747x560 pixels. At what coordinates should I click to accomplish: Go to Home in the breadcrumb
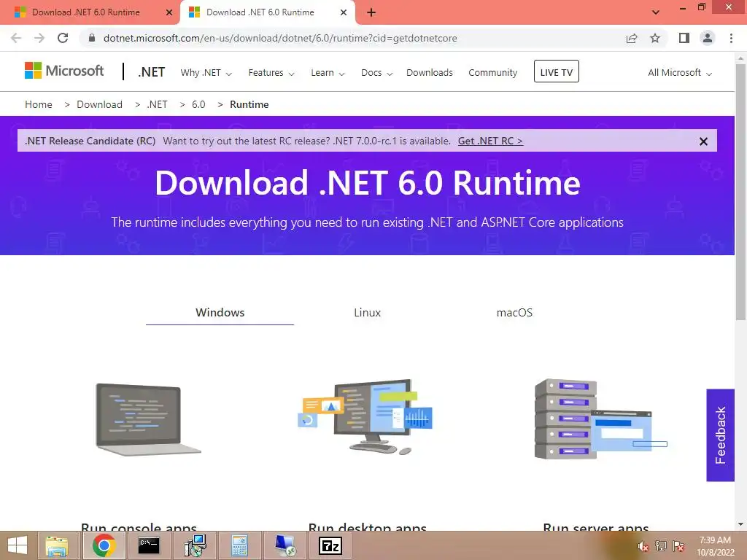[39, 104]
